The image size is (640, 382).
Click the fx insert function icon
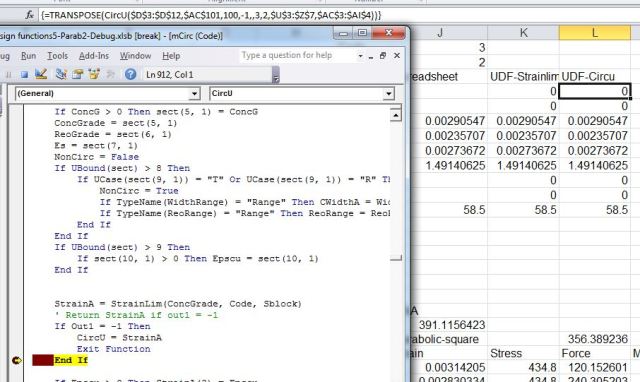coord(29,15)
